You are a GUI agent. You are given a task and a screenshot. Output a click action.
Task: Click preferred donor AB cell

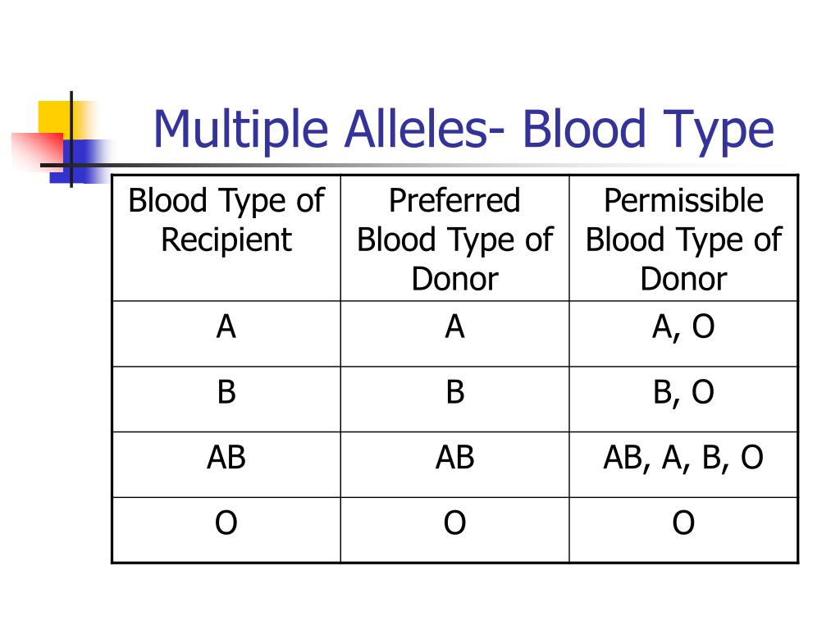tap(454, 464)
